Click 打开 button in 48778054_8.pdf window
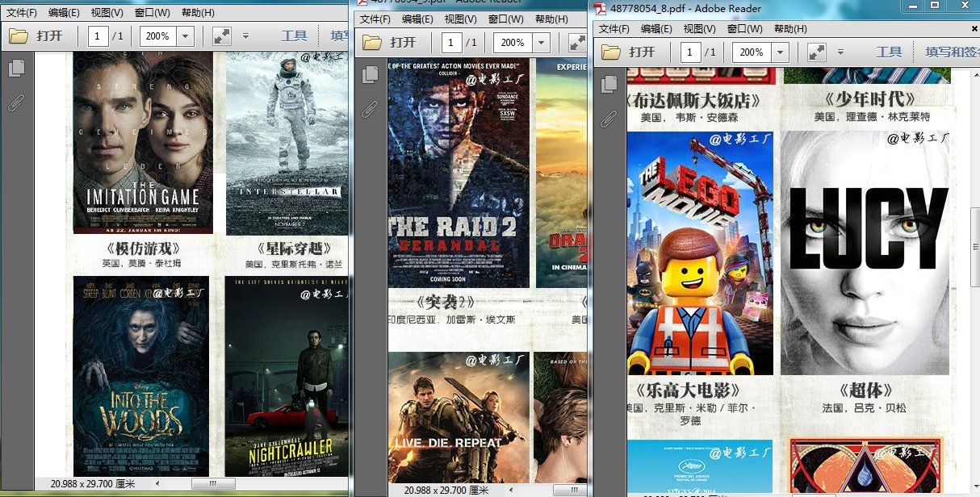This screenshot has width=980, height=497. pyautogui.click(x=642, y=52)
